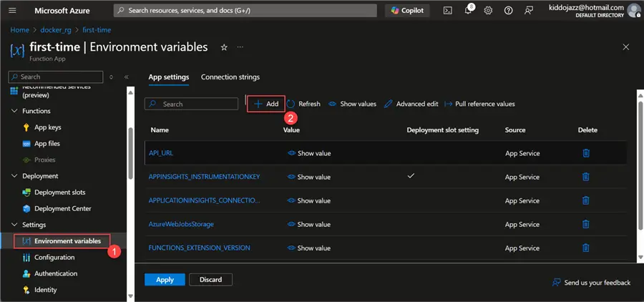
Task: Open top bar feedback icon
Action: click(x=529, y=11)
